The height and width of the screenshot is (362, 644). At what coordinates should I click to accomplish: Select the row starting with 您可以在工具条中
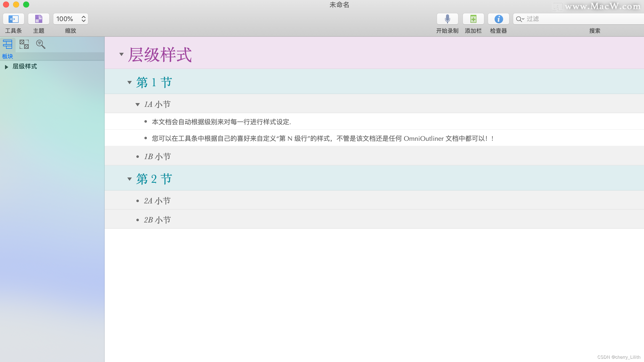[374, 138]
